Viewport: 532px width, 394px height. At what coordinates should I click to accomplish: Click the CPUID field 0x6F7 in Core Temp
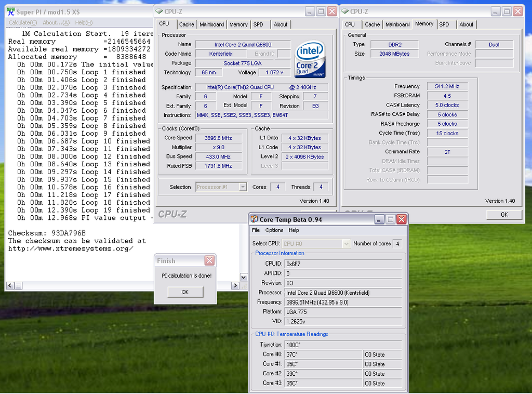pyautogui.click(x=343, y=264)
